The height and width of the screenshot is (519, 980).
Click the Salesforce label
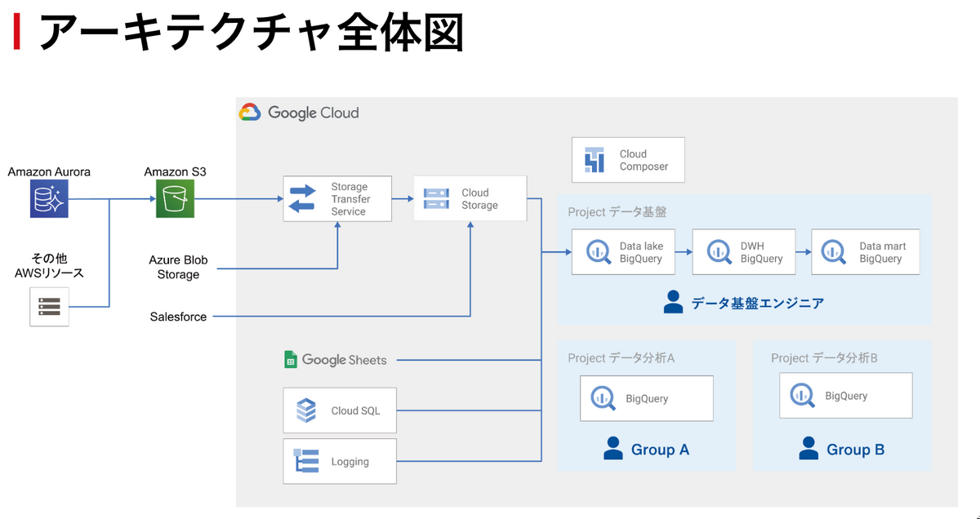[178, 316]
